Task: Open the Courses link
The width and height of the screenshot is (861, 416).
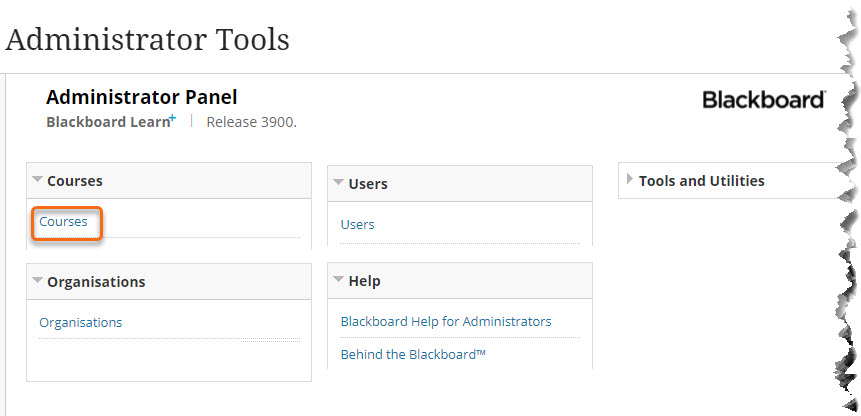Action: [x=63, y=222]
